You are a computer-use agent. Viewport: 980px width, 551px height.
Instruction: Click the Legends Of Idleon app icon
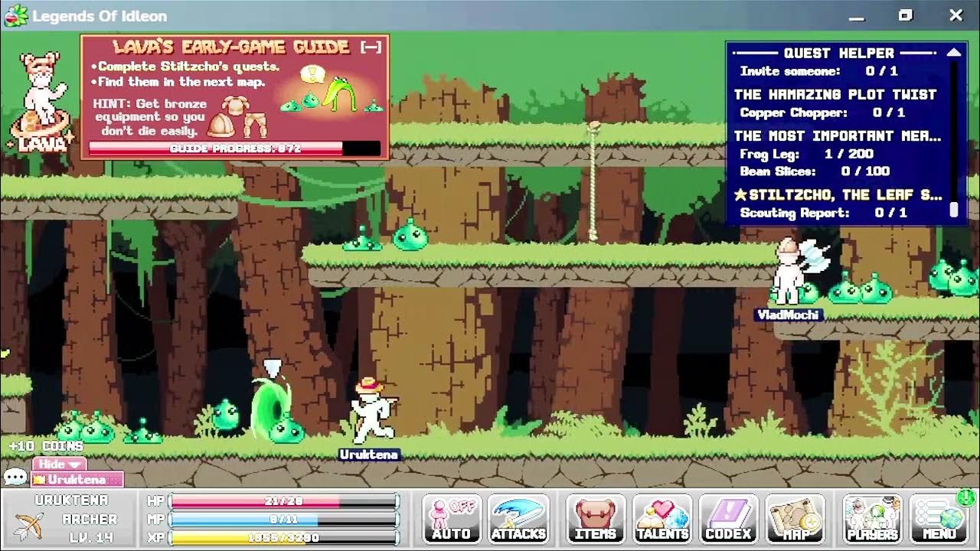pyautogui.click(x=15, y=15)
